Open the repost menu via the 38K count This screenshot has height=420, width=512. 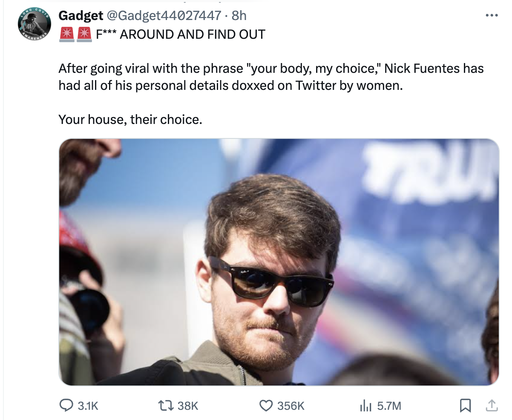coord(188,406)
